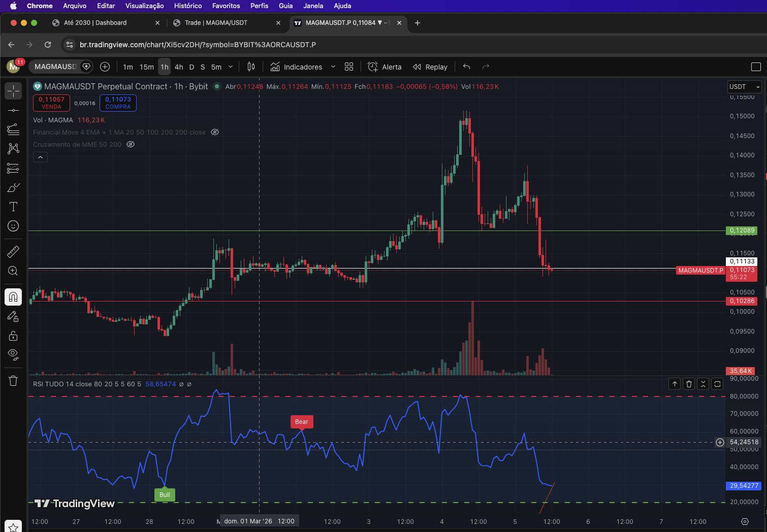Image resolution: width=767 pixels, height=532 pixels.
Task: Collapse the indicator legend chevron
Action: (x=40, y=157)
